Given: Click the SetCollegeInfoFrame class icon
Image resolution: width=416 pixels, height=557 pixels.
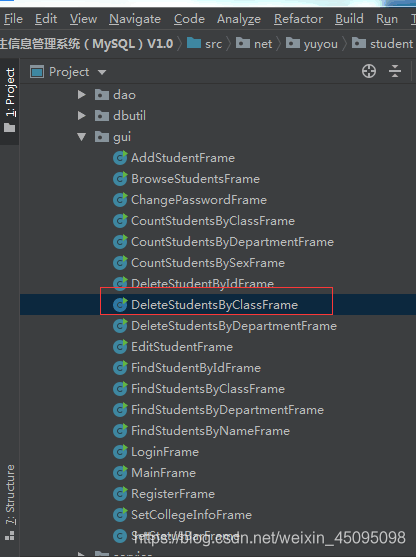Looking at the screenshot, I should (x=120, y=514).
